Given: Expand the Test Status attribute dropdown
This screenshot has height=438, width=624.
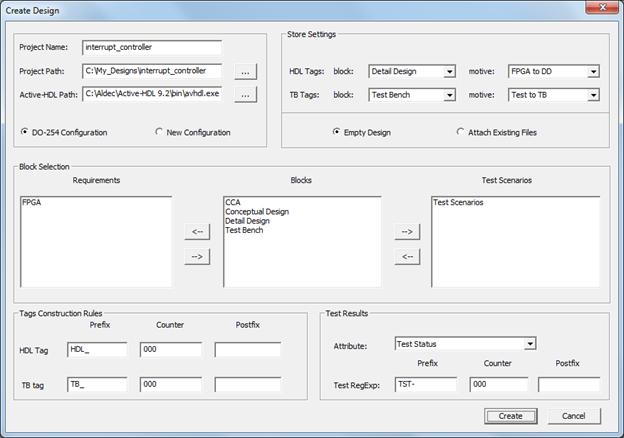Looking at the screenshot, I should pyautogui.click(x=530, y=344).
